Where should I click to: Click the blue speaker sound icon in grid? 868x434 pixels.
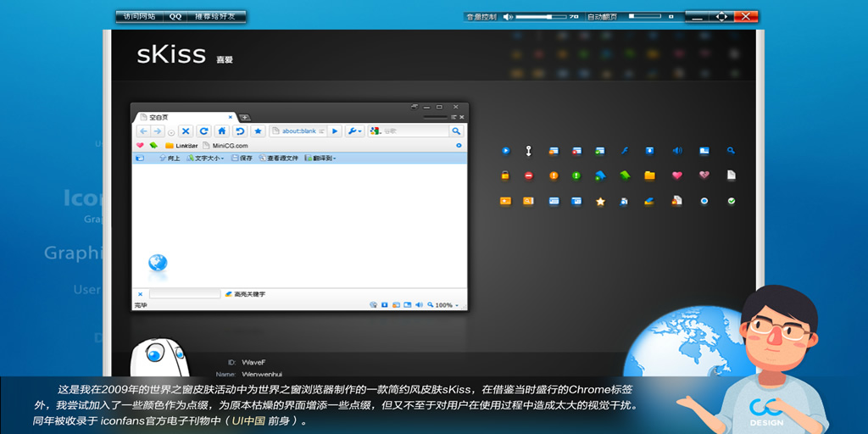[x=677, y=150]
